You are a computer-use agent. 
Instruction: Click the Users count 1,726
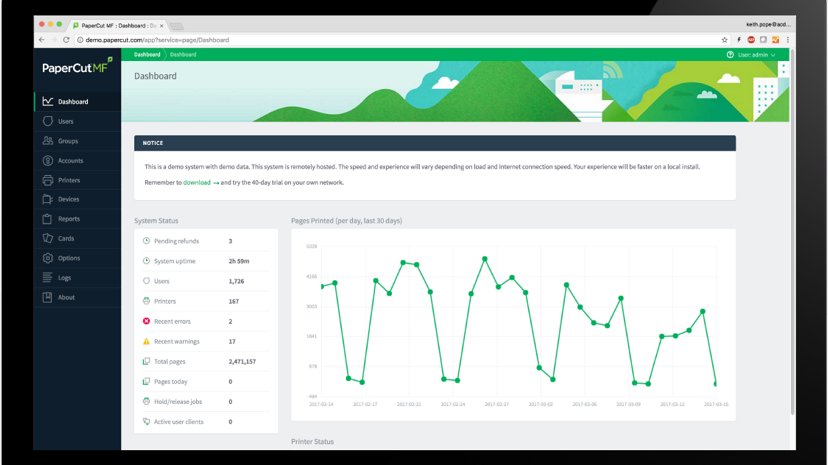point(236,281)
